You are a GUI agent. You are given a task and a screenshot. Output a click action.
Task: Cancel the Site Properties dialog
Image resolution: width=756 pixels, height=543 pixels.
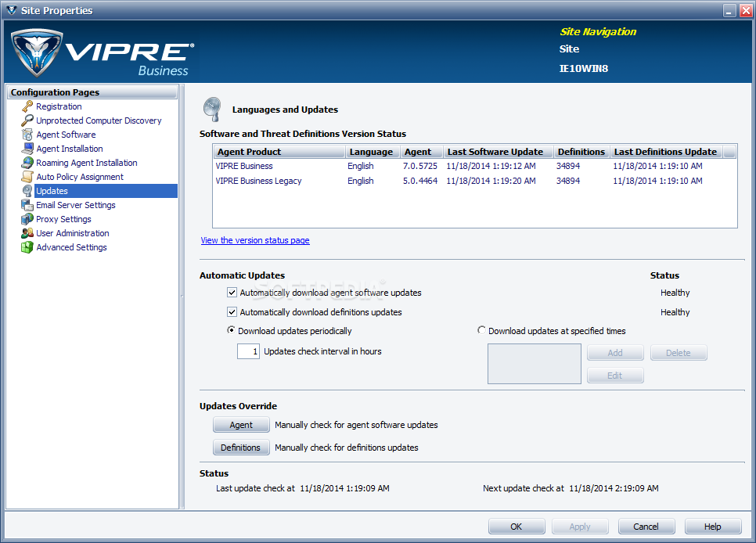(x=646, y=527)
